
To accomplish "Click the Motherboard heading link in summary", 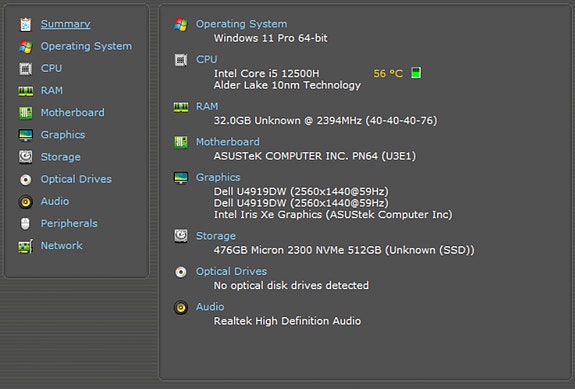I will (228, 142).
